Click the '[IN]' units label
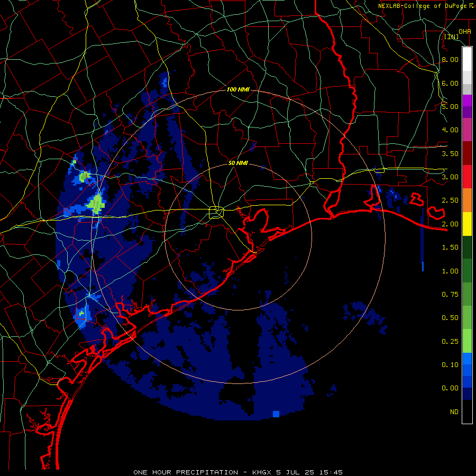The height and width of the screenshot is (476, 476). tap(452, 37)
